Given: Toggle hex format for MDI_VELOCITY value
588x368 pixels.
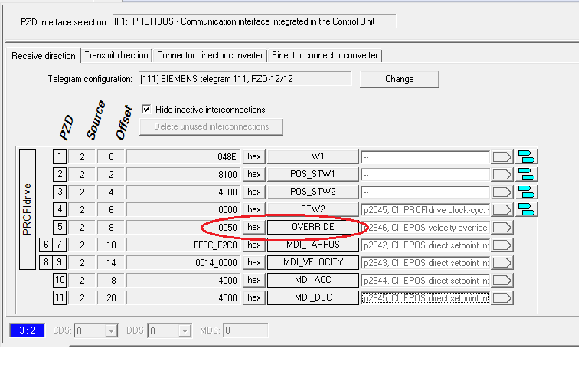Looking at the screenshot, I should [x=254, y=262].
